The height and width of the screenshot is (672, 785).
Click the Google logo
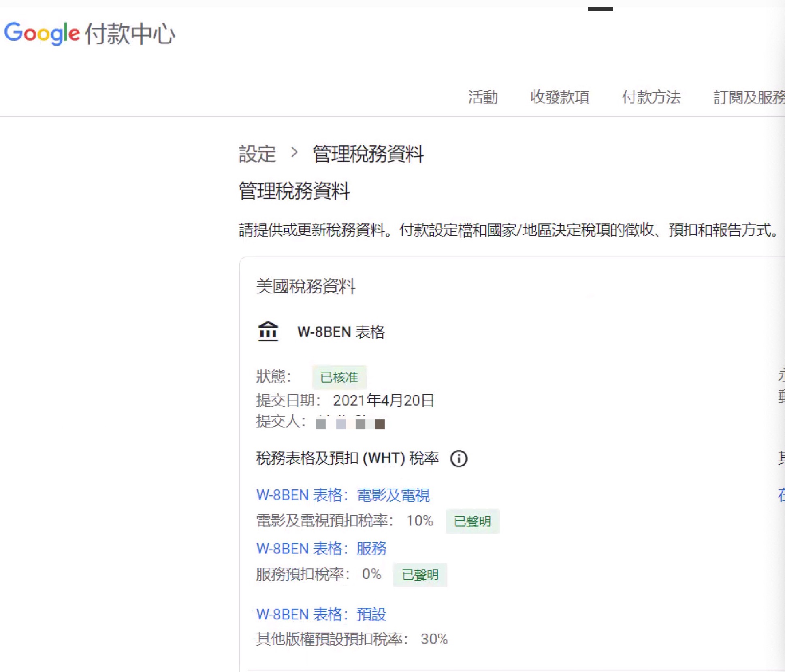coord(42,33)
